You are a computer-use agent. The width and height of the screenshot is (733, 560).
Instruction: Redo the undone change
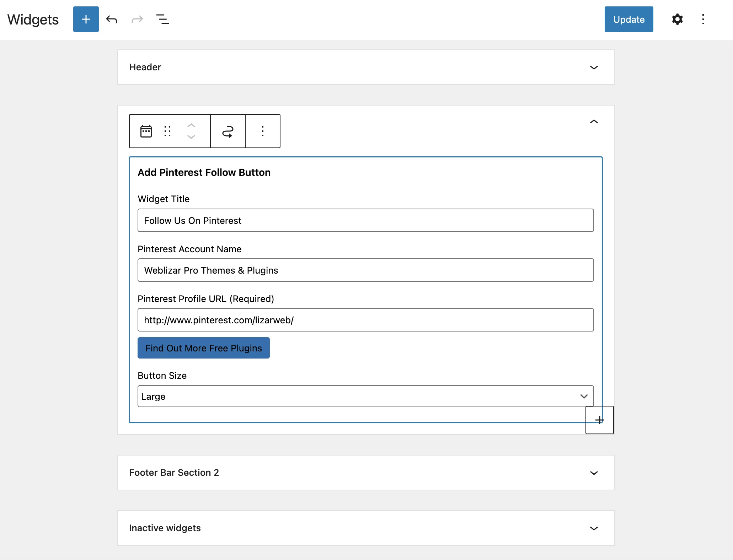click(137, 19)
